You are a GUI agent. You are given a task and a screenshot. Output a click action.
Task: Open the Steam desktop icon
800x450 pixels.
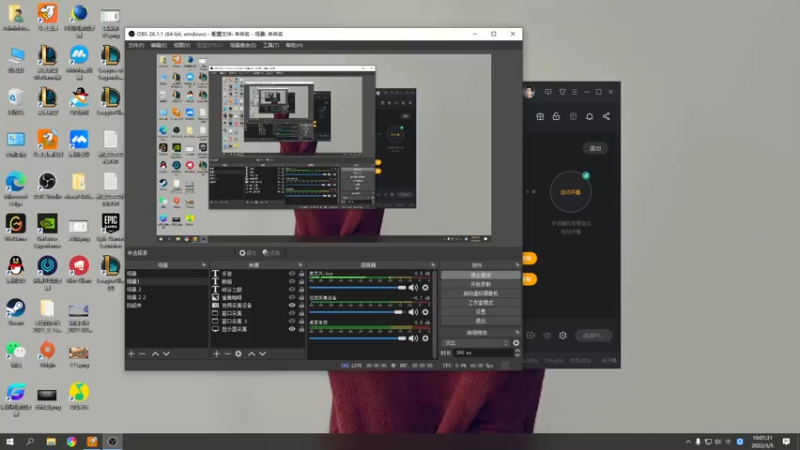coord(16,312)
